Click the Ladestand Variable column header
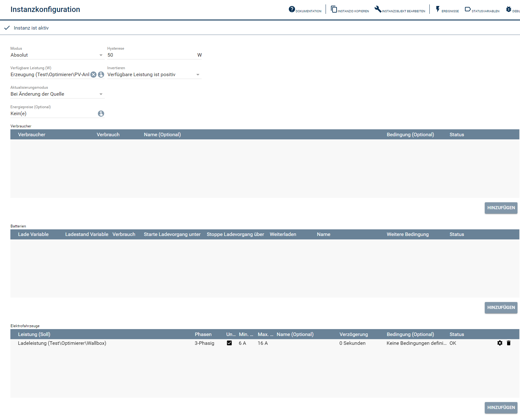The image size is (520, 420). (x=87, y=234)
